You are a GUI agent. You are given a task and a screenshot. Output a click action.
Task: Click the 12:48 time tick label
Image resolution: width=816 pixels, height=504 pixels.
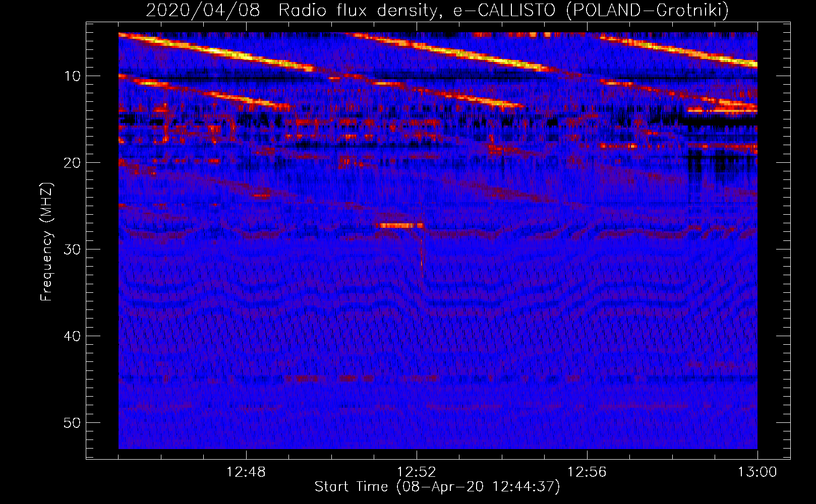click(246, 472)
